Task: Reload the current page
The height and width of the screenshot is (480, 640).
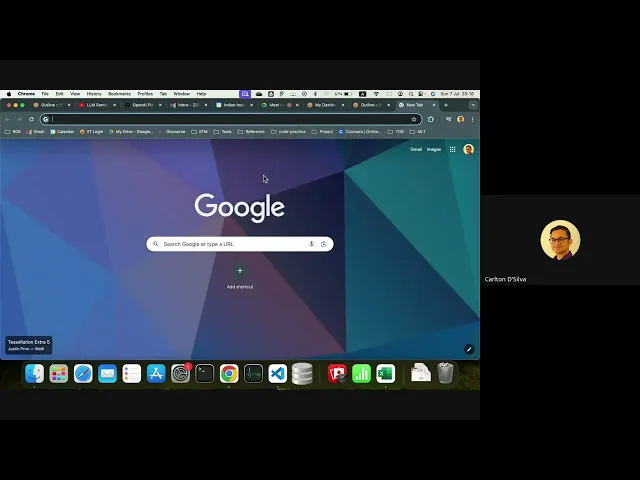Action: click(x=31, y=119)
